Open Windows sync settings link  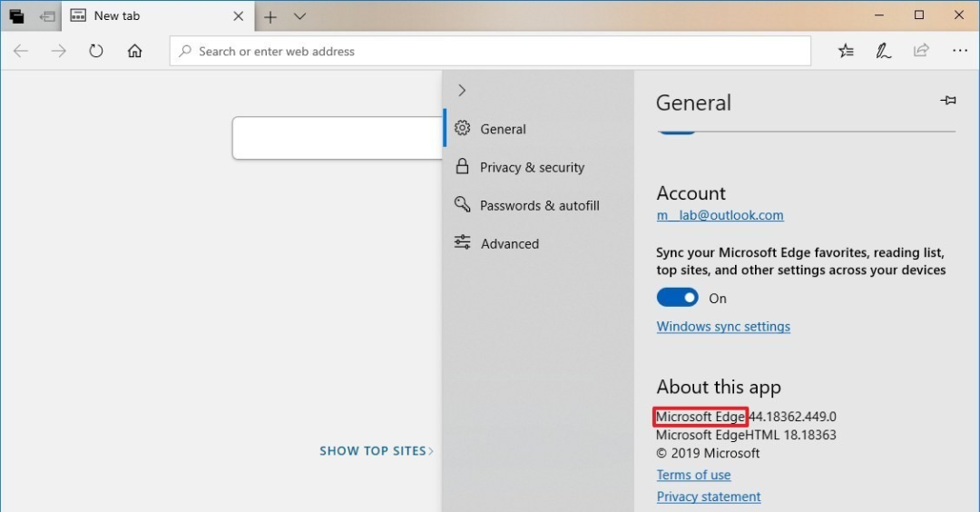723,326
